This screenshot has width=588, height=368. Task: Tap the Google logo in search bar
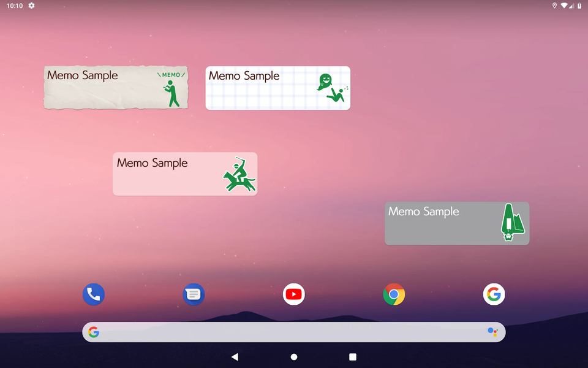94,332
